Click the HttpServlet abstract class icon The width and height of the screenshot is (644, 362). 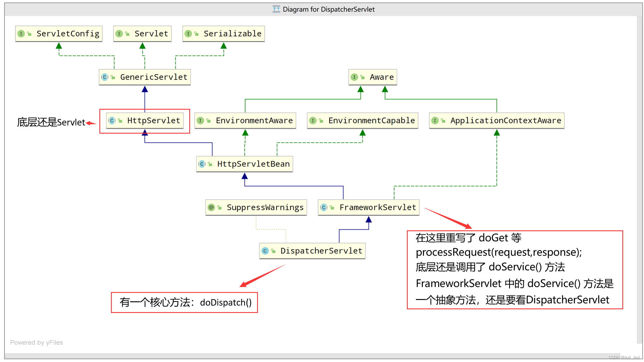(x=112, y=121)
